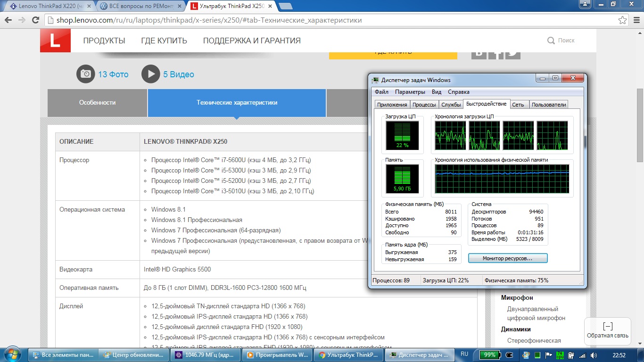Image resolution: width=644 pixels, height=362 pixels.
Task: Open a new Chrome tab
Action: (x=285, y=6)
